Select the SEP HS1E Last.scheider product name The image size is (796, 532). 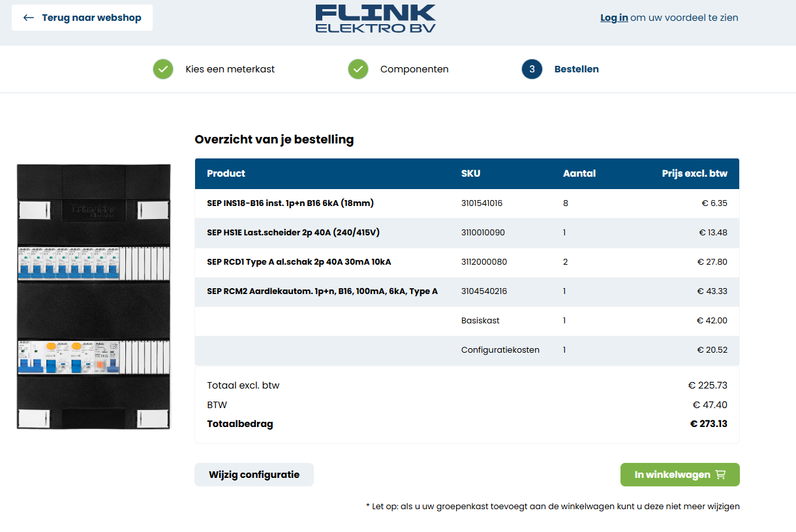[293, 233]
